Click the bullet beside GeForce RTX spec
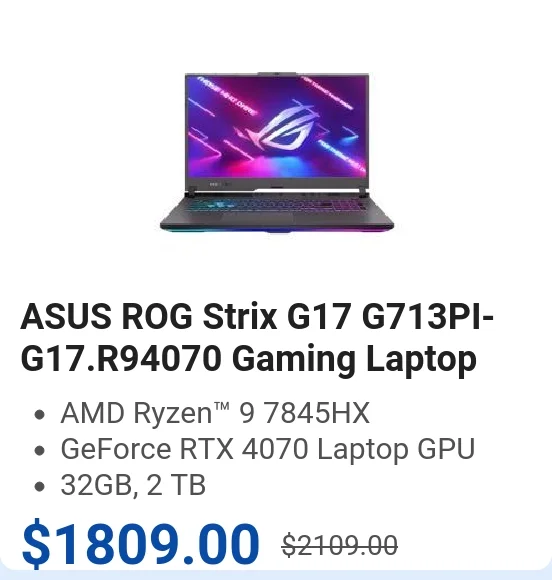The width and height of the screenshot is (552, 580). point(39,451)
